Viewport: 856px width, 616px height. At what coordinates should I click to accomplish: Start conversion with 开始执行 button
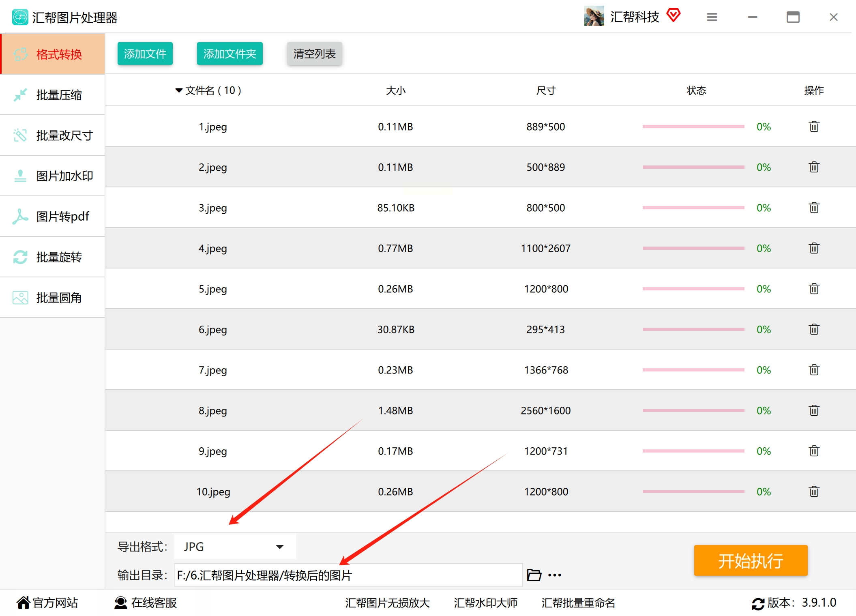coord(750,560)
